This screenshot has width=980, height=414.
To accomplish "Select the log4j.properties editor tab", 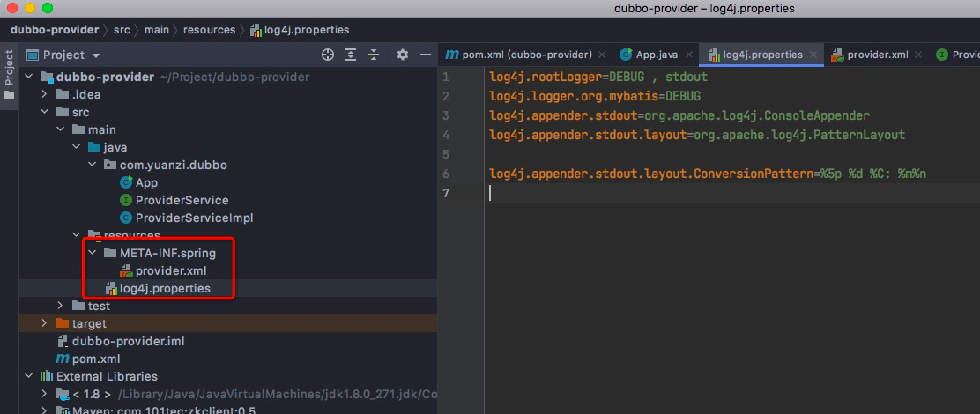I will pos(762,55).
